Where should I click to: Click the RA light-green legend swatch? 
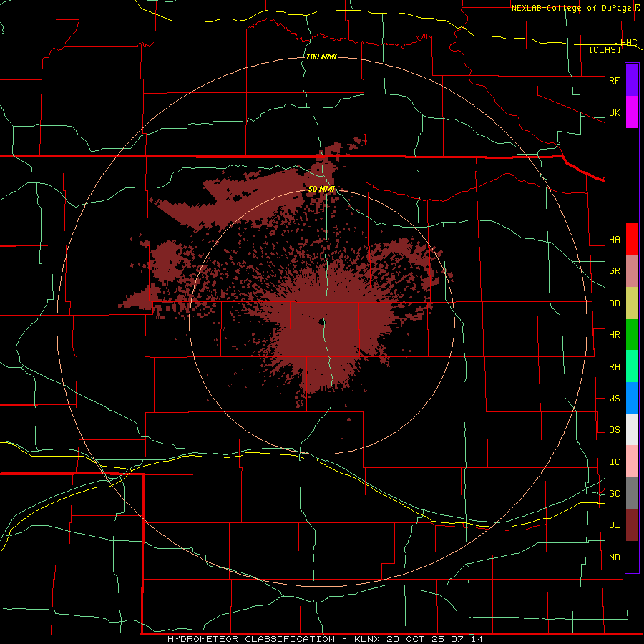tap(632, 366)
